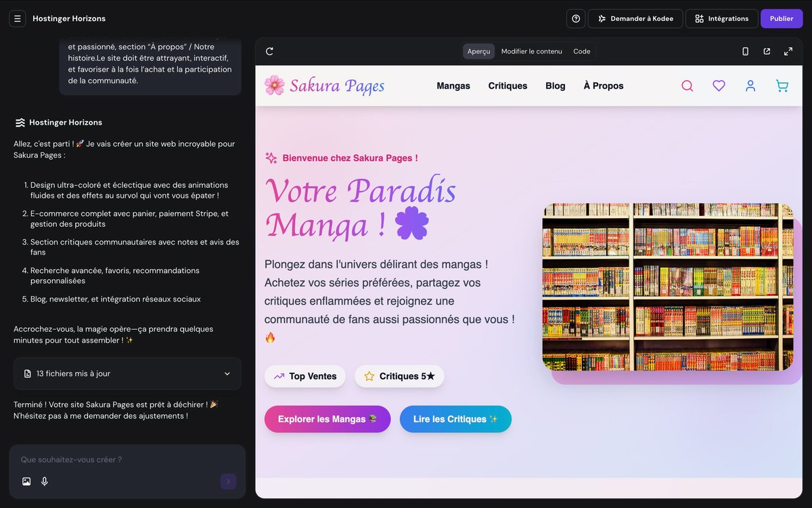
Task: Click the help question mark icon
Action: click(x=576, y=18)
